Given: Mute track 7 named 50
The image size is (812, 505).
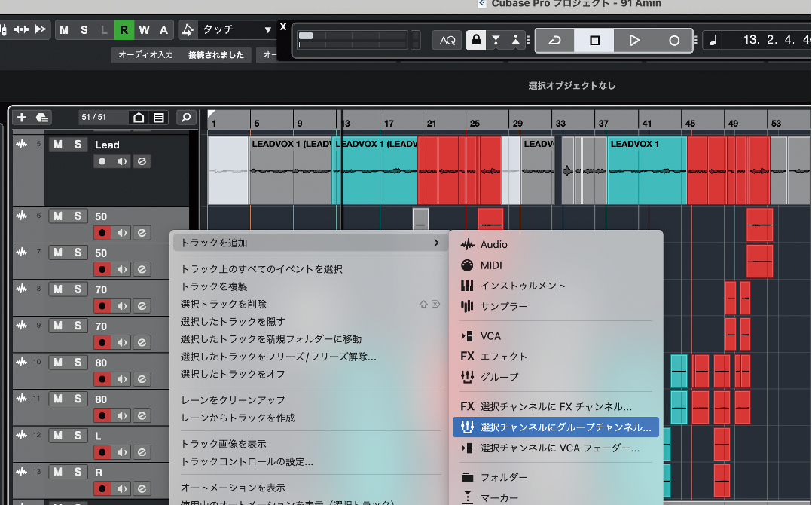Looking at the screenshot, I should 58,252.
